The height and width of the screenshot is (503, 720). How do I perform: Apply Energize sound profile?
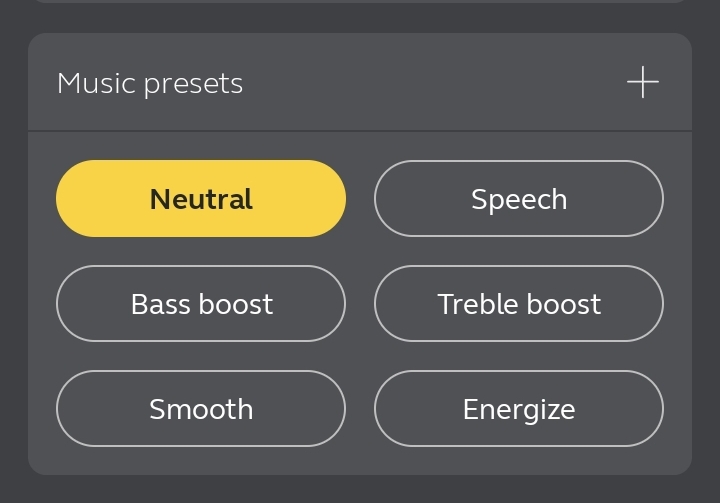[x=519, y=408]
